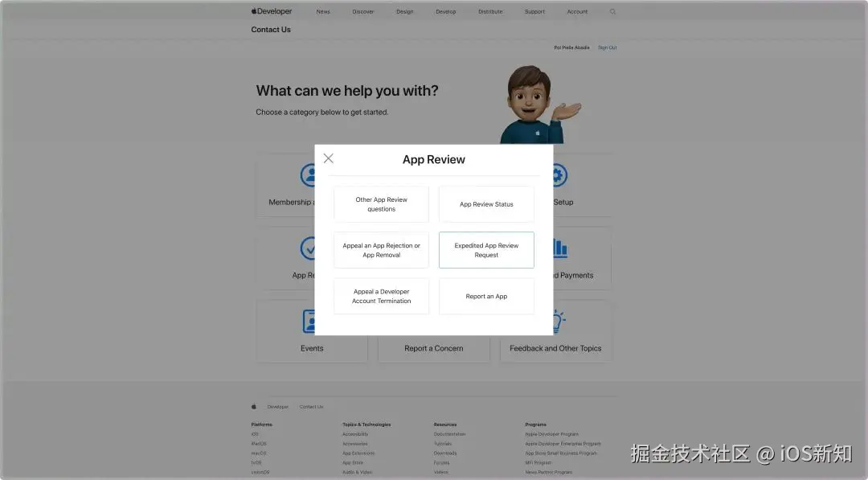Click the Sign Out link
The image size is (868, 480).
[x=608, y=47]
